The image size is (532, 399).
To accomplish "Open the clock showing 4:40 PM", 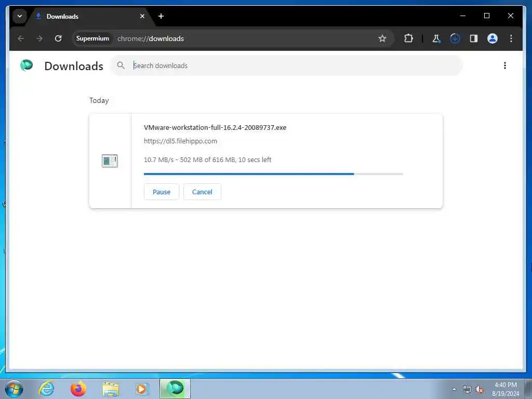I will pyautogui.click(x=506, y=389).
